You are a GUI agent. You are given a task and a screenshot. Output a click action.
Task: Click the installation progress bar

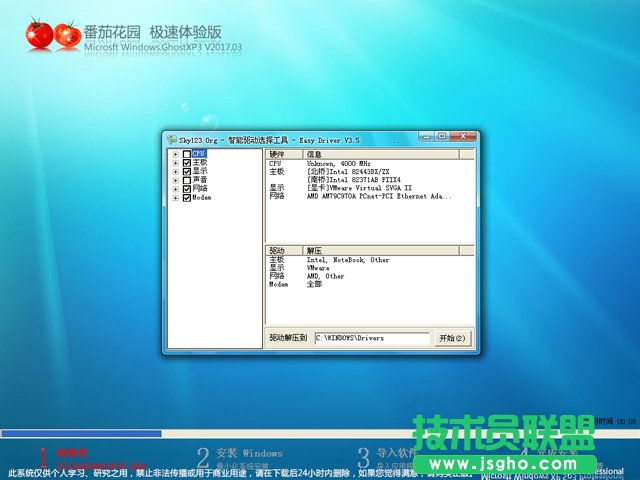320,433
